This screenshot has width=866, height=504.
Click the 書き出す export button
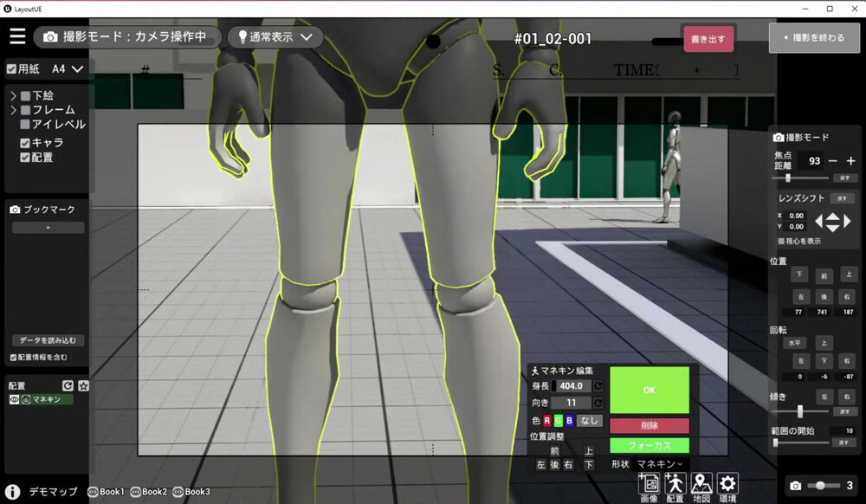point(708,39)
